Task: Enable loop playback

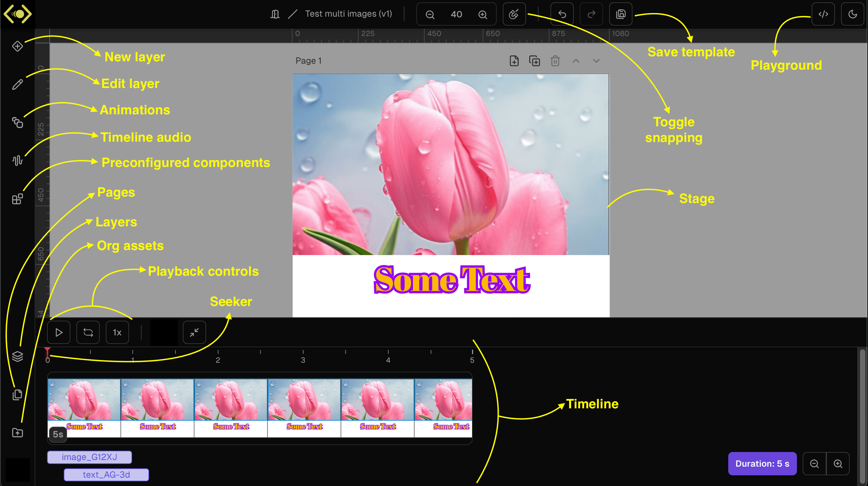Action: (88, 332)
